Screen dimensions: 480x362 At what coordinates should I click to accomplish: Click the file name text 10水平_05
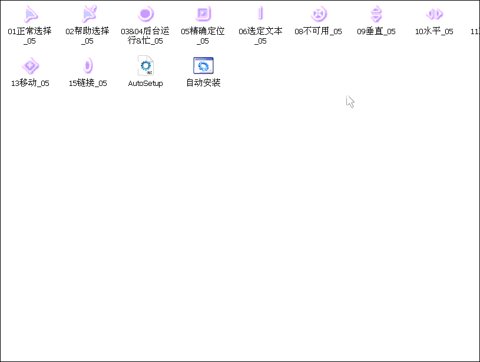[434, 31]
